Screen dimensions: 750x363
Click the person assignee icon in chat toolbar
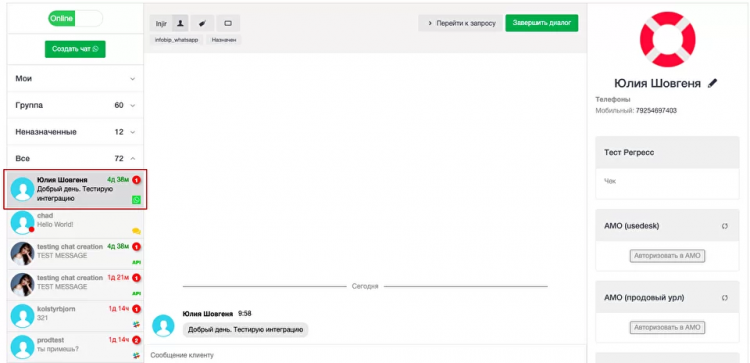(180, 23)
